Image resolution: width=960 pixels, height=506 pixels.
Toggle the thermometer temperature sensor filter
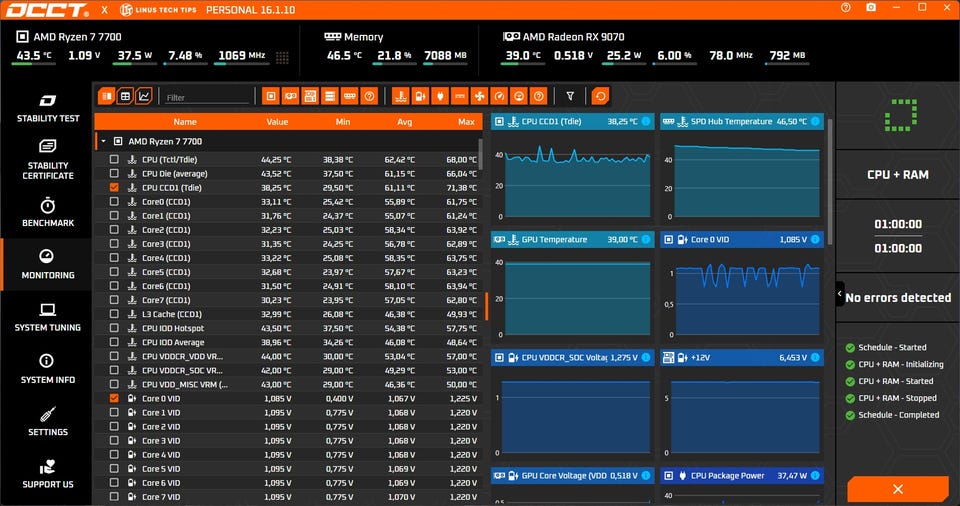click(400, 96)
